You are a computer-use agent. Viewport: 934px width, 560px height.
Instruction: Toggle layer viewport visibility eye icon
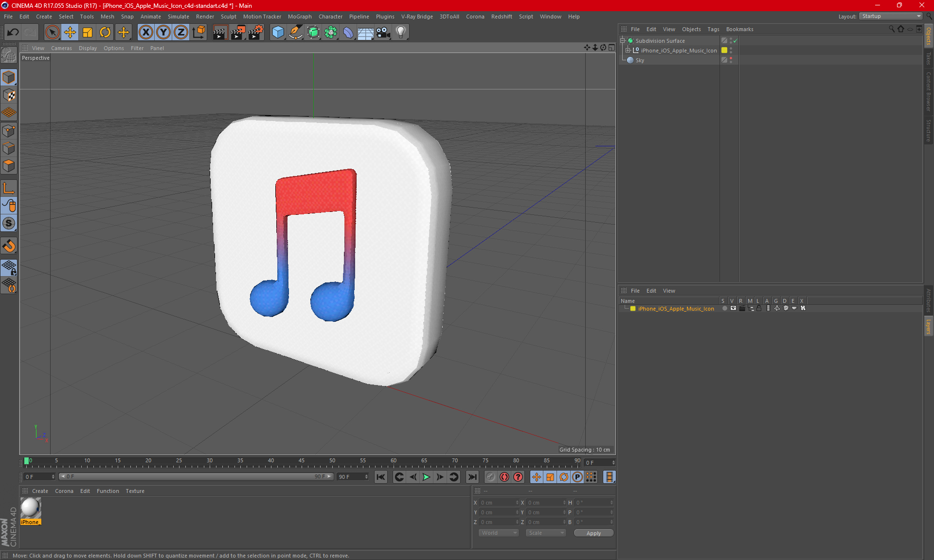tap(733, 309)
